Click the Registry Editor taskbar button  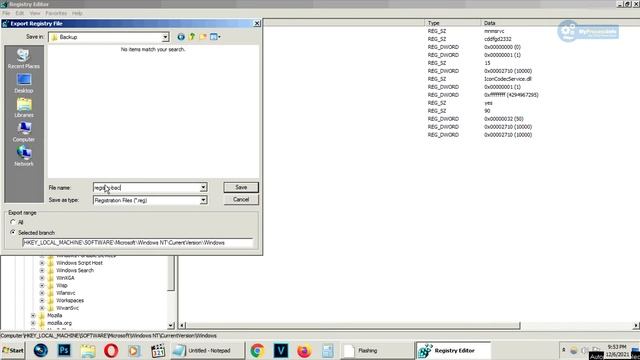[x=453, y=351]
